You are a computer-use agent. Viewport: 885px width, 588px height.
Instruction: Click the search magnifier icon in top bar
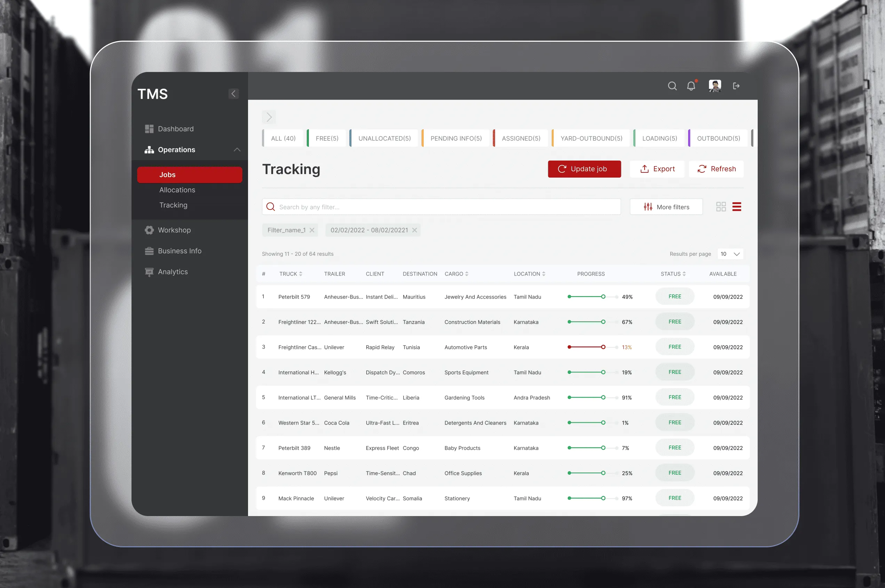[672, 86]
